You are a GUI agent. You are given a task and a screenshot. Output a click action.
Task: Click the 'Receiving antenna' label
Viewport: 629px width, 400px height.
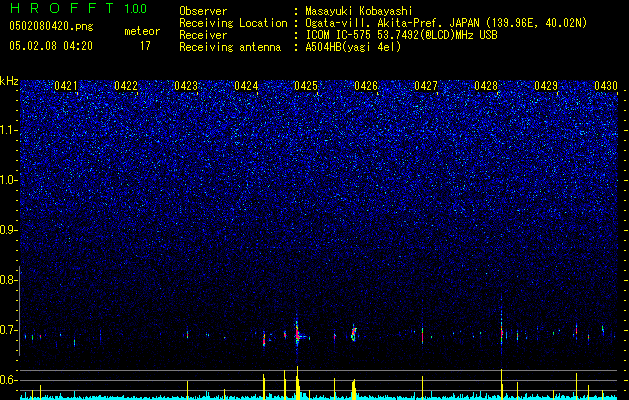click(230, 47)
